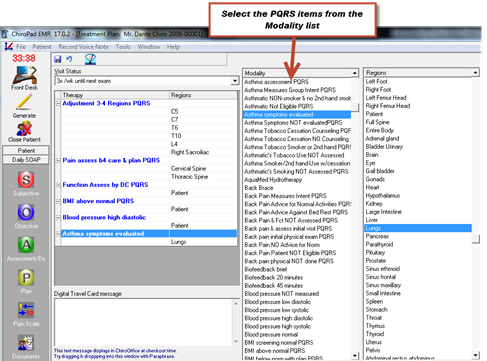Screen dimensions: 487x361
Task: Open the Subjective S icon
Action: [26, 180]
